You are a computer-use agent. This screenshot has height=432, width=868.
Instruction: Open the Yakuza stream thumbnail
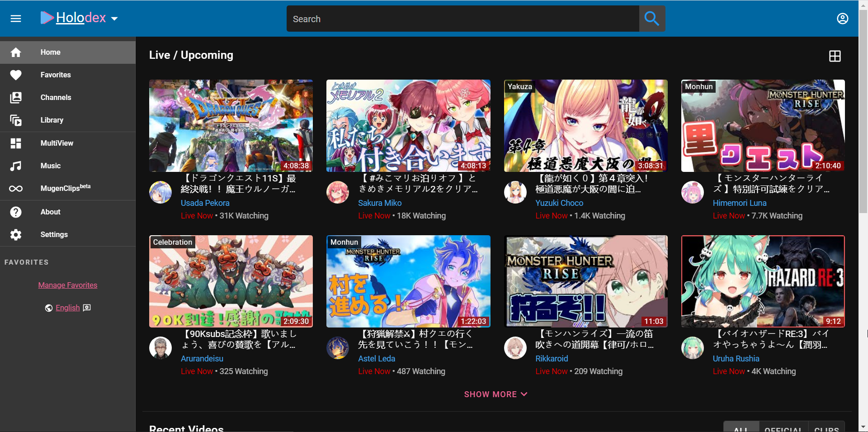pos(586,126)
